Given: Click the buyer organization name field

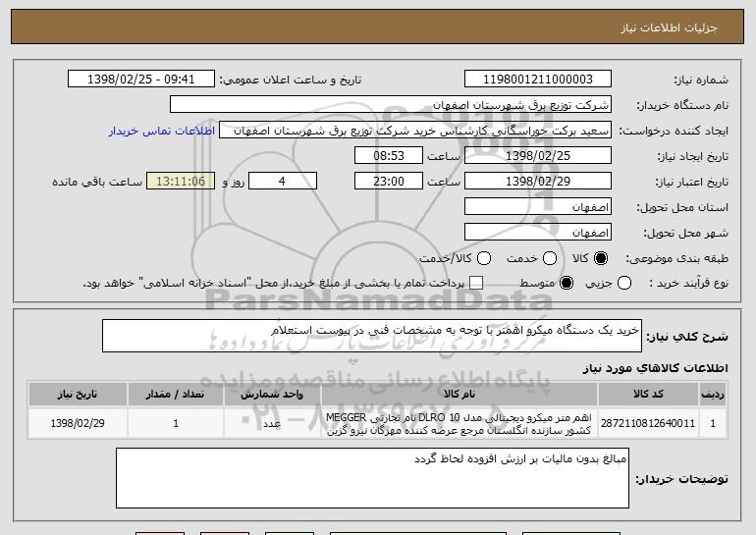Looking at the screenshot, I should [x=391, y=105].
